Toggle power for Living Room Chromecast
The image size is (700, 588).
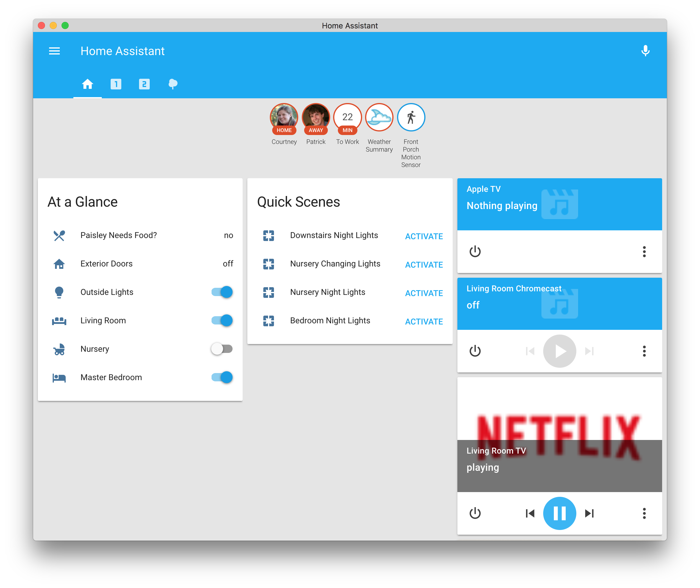tap(475, 351)
